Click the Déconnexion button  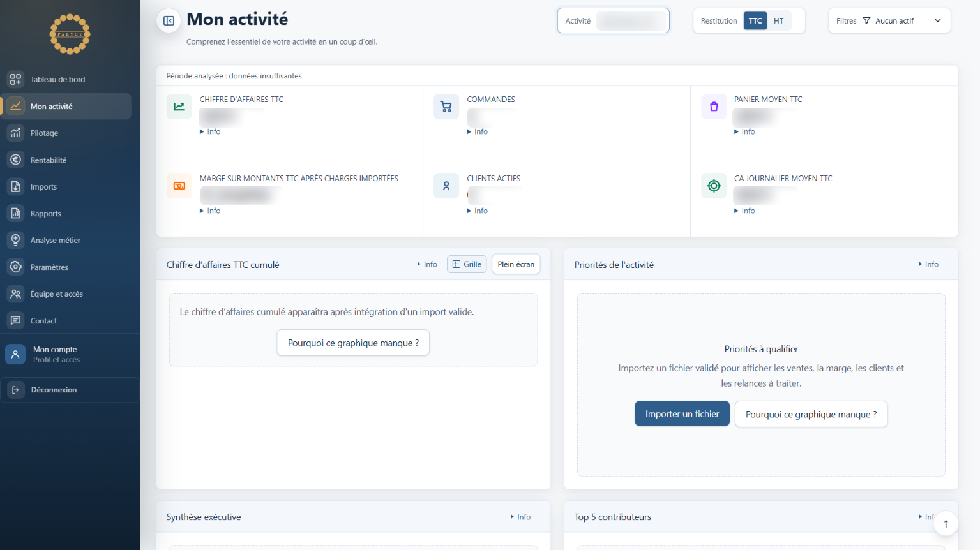click(x=70, y=390)
